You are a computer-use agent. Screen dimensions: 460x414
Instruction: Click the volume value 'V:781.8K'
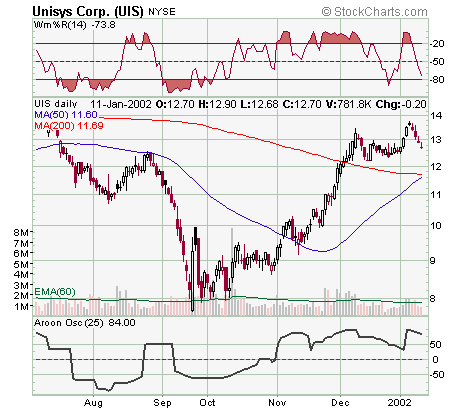(x=348, y=104)
